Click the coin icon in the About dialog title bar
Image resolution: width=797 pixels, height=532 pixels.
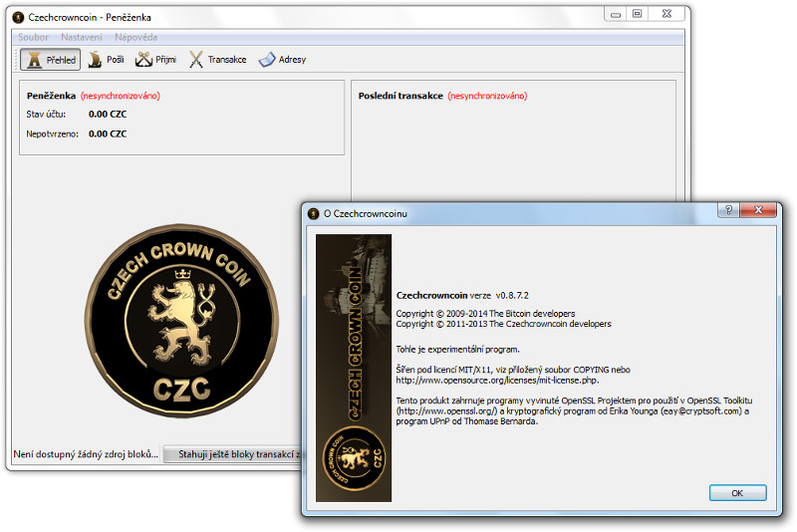pyautogui.click(x=314, y=213)
